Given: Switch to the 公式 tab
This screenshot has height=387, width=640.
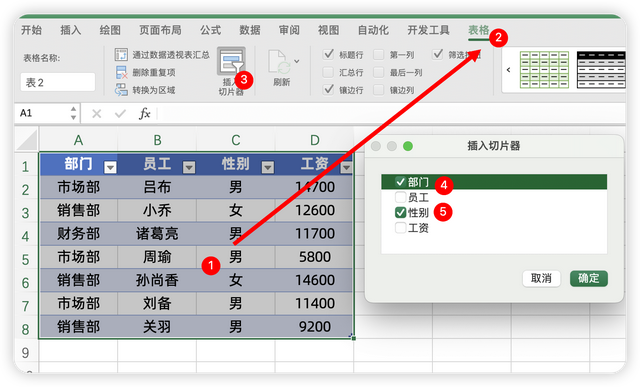Looking at the screenshot, I should pyautogui.click(x=210, y=30).
